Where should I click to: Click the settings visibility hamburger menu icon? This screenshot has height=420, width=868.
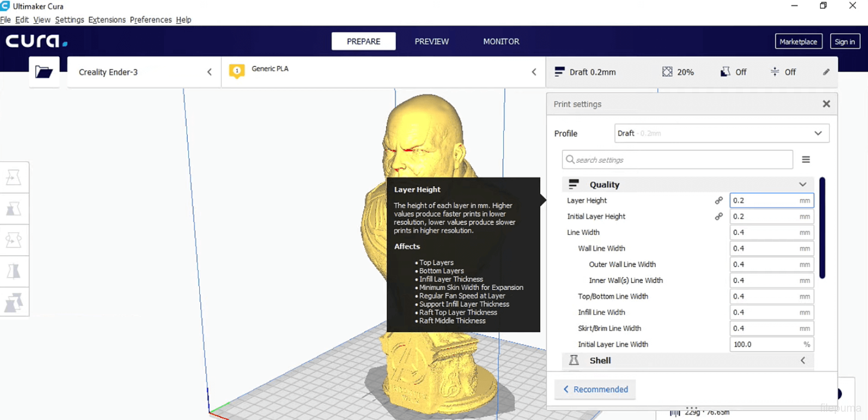point(806,160)
